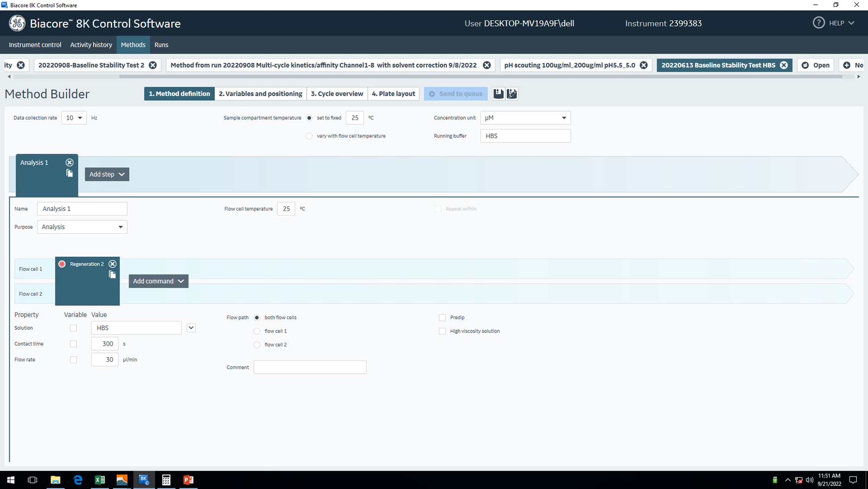Remove the Analysis 1 step with X icon

click(69, 162)
